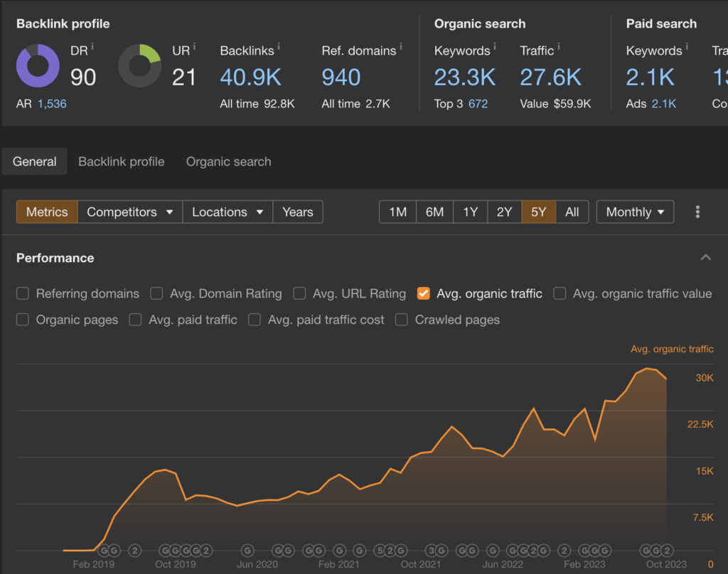The image size is (728, 574).
Task: Enable Avg. paid traffic cost checkbox
Action: (x=255, y=320)
